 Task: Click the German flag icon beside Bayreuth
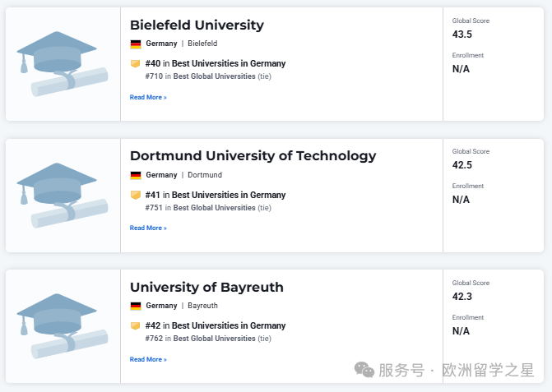click(136, 306)
